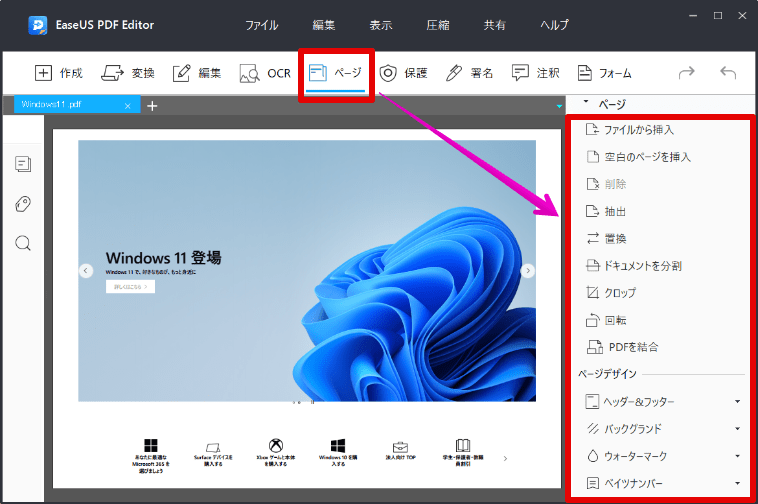Select ドキュメントを分割 (Split document)
The image size is (758, 504).
(x=634, y=265)
